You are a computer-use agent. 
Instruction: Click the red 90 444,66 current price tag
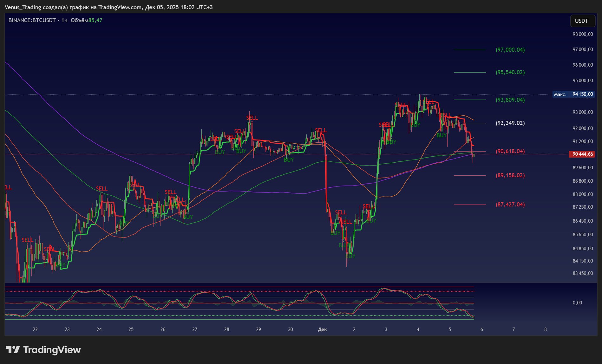(582, 154)
